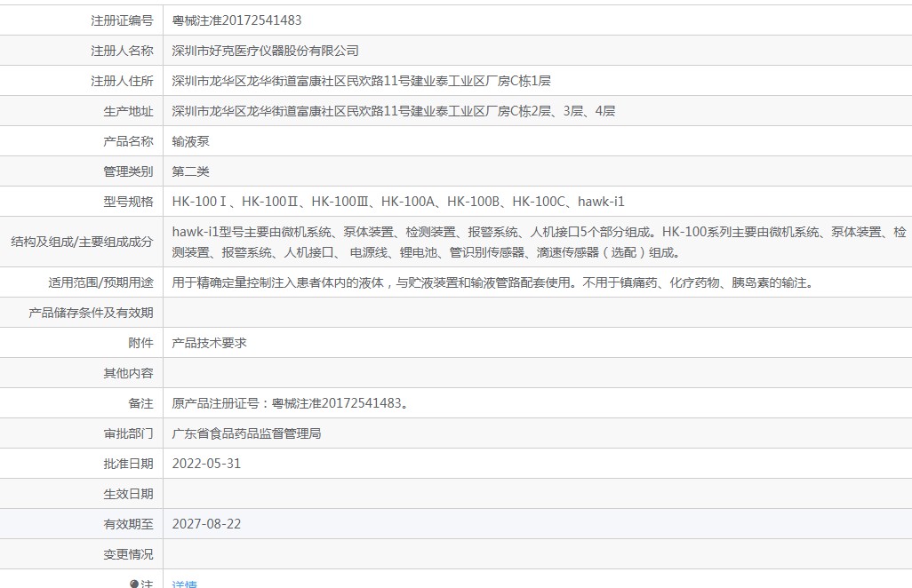Select structure text starting with hawk-i1型号主要由
Screen dimensions: 912x588
coord(540,242)
